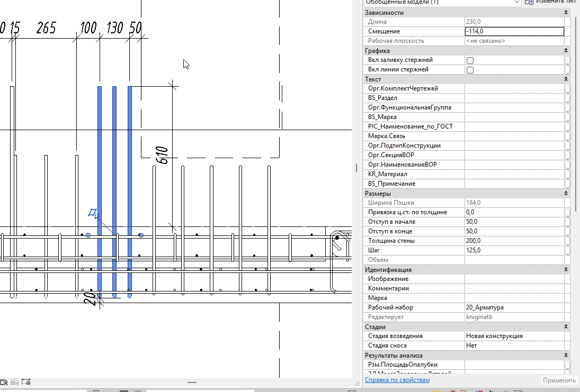Click the Изображение value field
The image size is (580, 392).
514,279
